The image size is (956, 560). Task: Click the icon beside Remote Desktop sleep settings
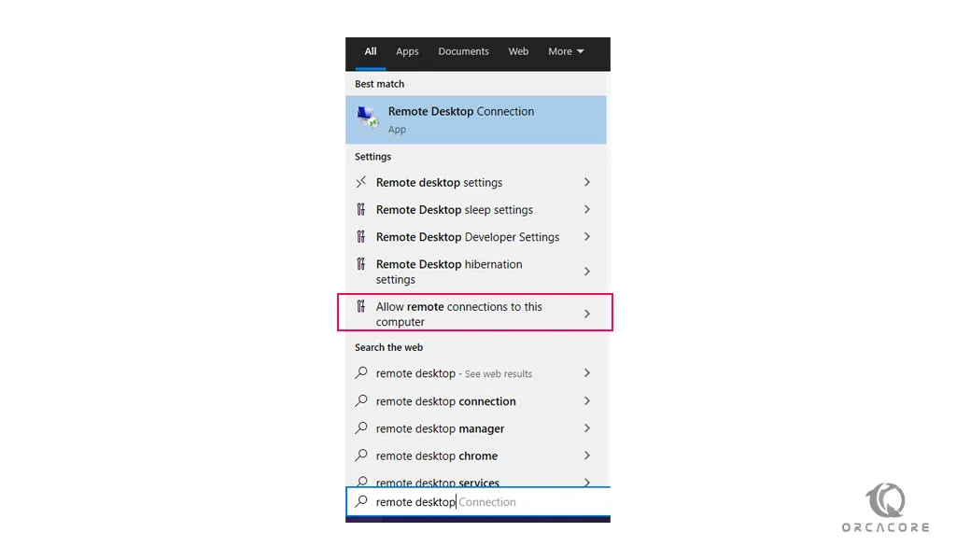tap(361, 210)
